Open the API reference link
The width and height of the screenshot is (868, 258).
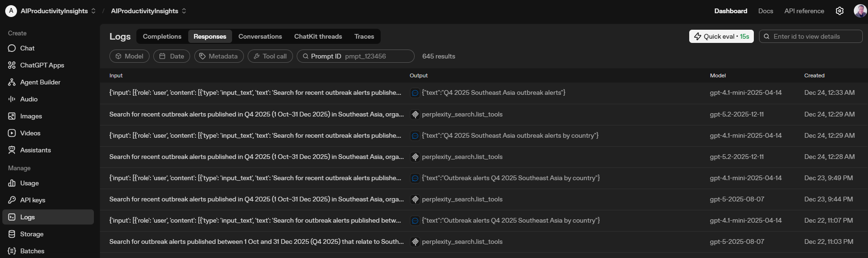click(x=804, y=11)
